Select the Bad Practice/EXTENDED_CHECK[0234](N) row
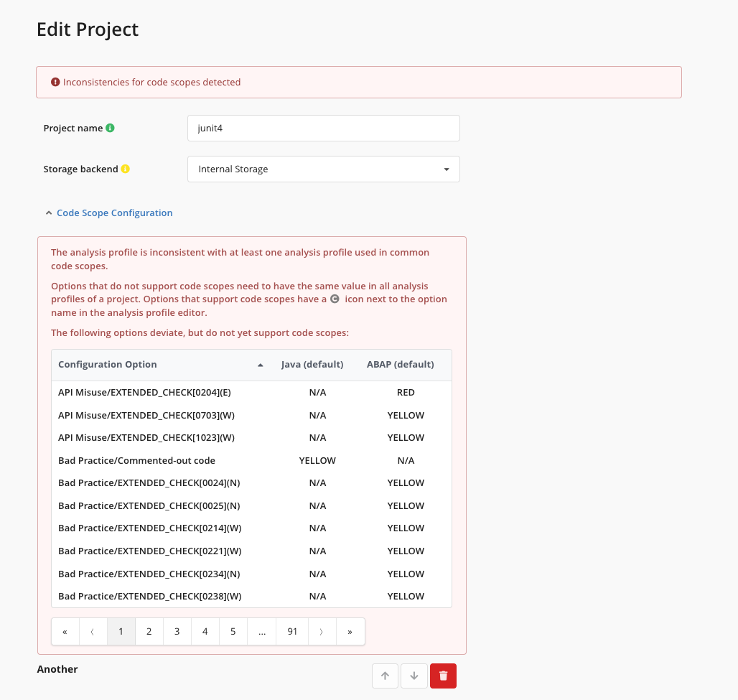 pyautogui.click(x=251, y=574)
